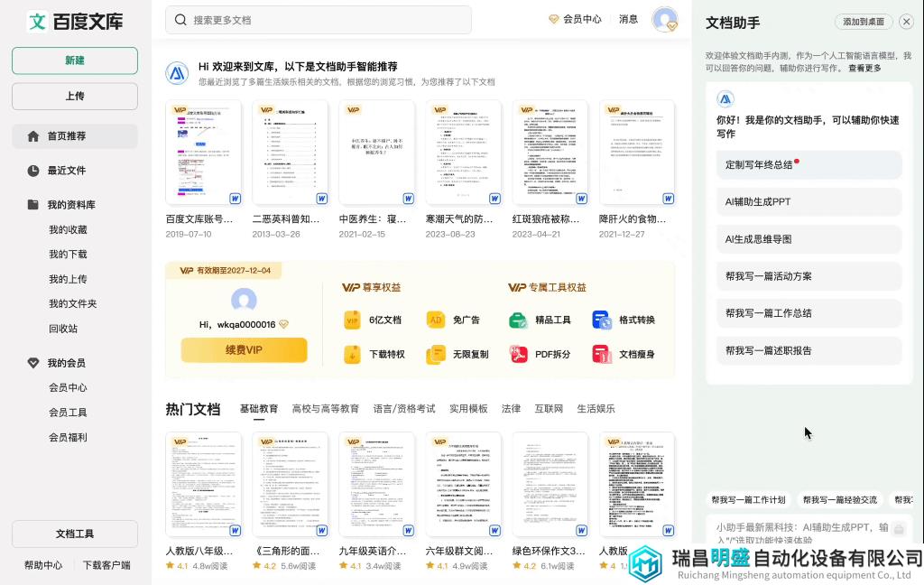Viewport: 924px width, 585px height.
Task: Switch to 法律 tab
Action: click(x=511, y=409)
